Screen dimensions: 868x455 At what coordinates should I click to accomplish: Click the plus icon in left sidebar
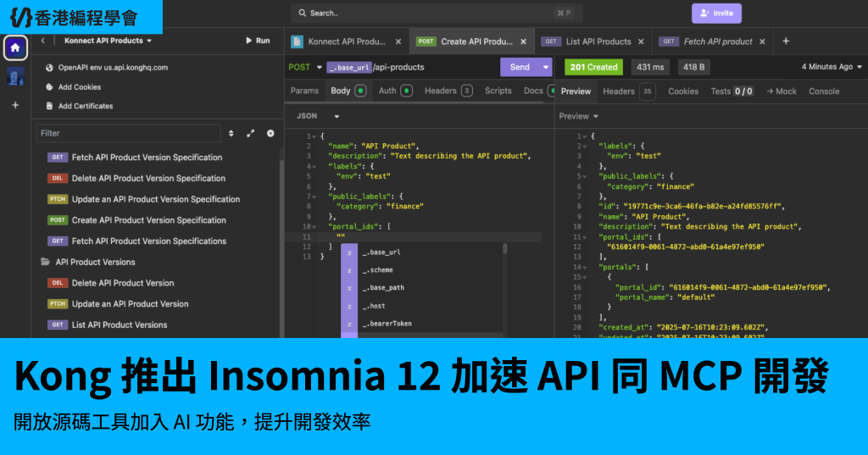15,105
